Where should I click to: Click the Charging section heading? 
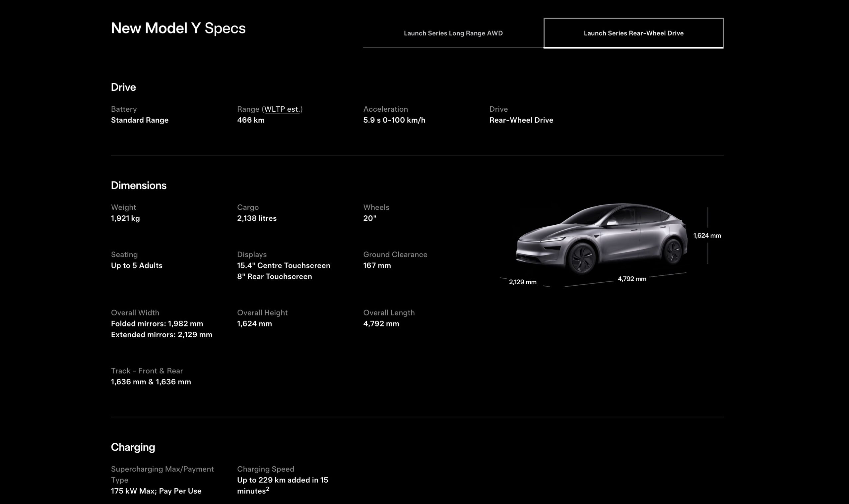pos(133,447)
